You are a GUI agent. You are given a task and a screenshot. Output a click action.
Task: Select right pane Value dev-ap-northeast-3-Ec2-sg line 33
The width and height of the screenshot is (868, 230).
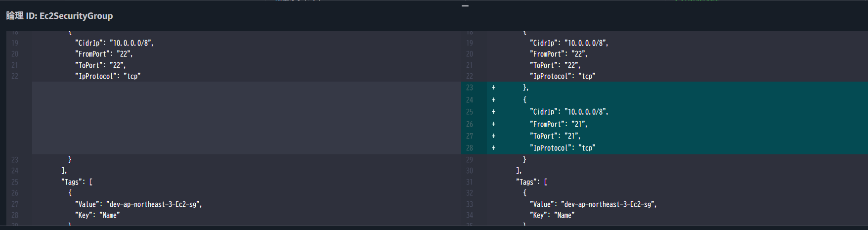[x=593, y=204]
